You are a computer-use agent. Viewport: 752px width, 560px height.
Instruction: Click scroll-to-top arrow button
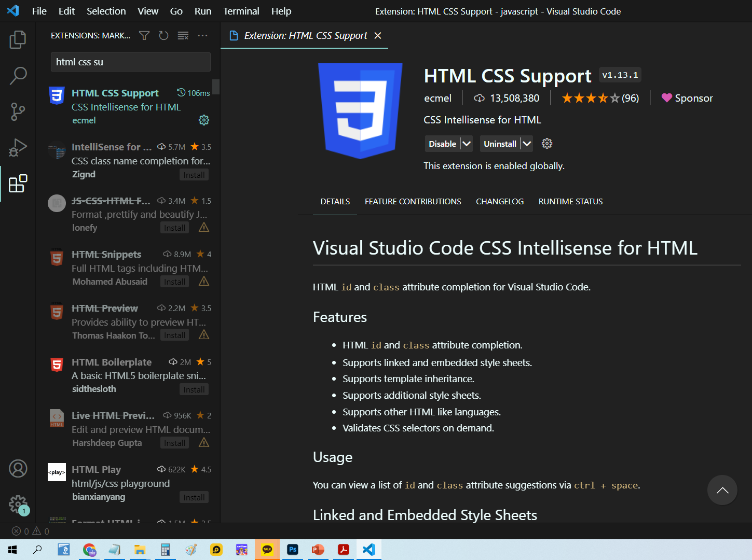point(722,490)
